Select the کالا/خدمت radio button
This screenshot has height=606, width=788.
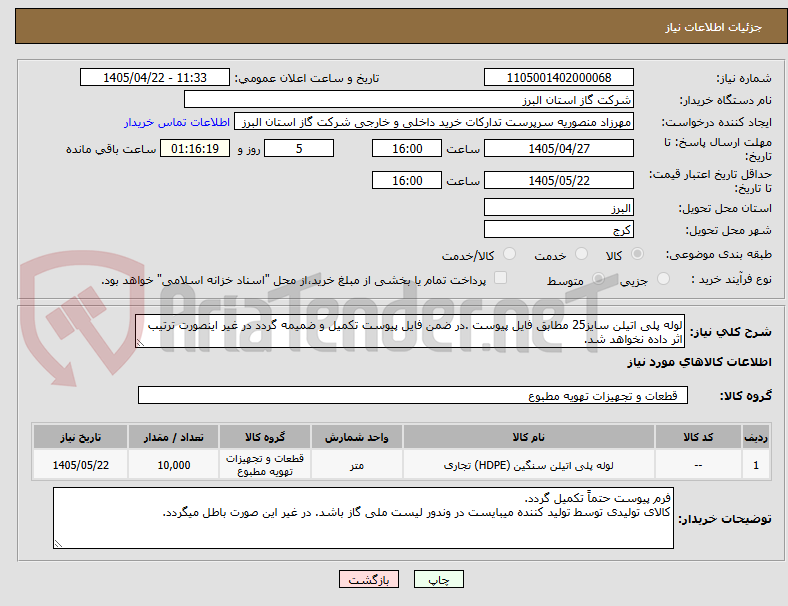pos(510,254)
